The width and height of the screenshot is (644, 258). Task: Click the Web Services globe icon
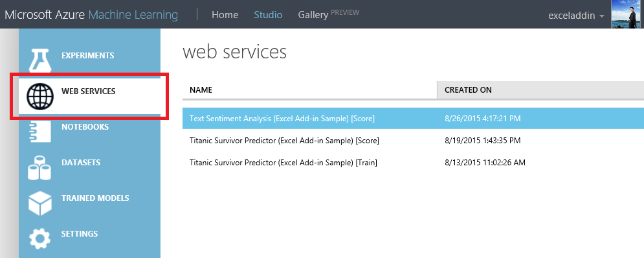(40, 97)
